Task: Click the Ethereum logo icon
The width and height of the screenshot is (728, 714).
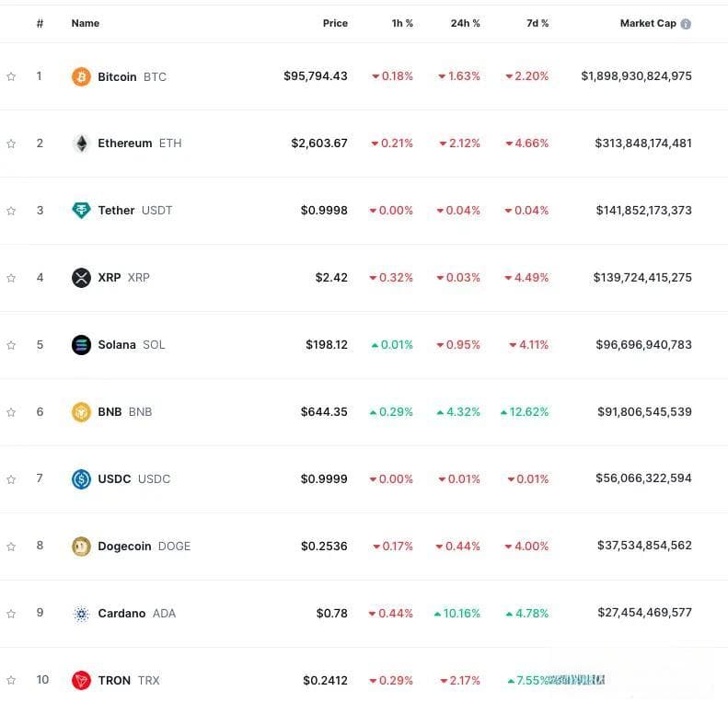Action: (81, 144)
